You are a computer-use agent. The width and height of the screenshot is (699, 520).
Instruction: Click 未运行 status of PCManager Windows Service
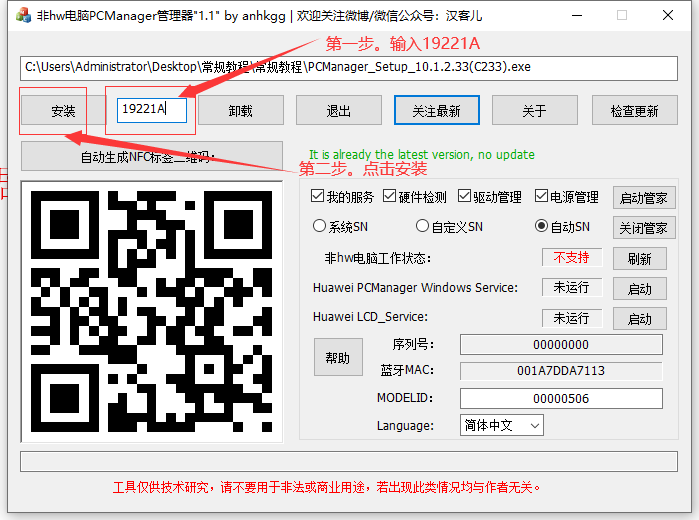572,287
